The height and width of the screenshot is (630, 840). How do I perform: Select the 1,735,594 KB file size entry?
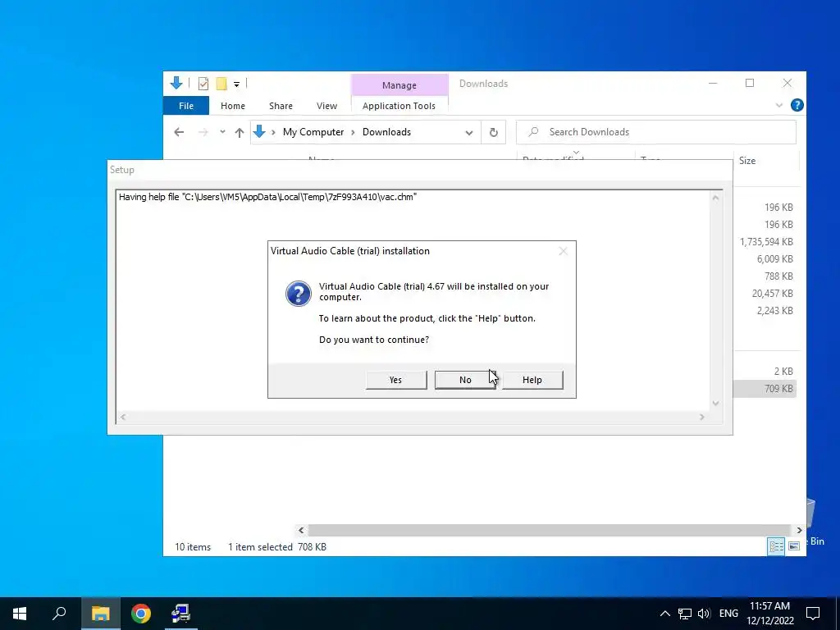click(766, 242)
